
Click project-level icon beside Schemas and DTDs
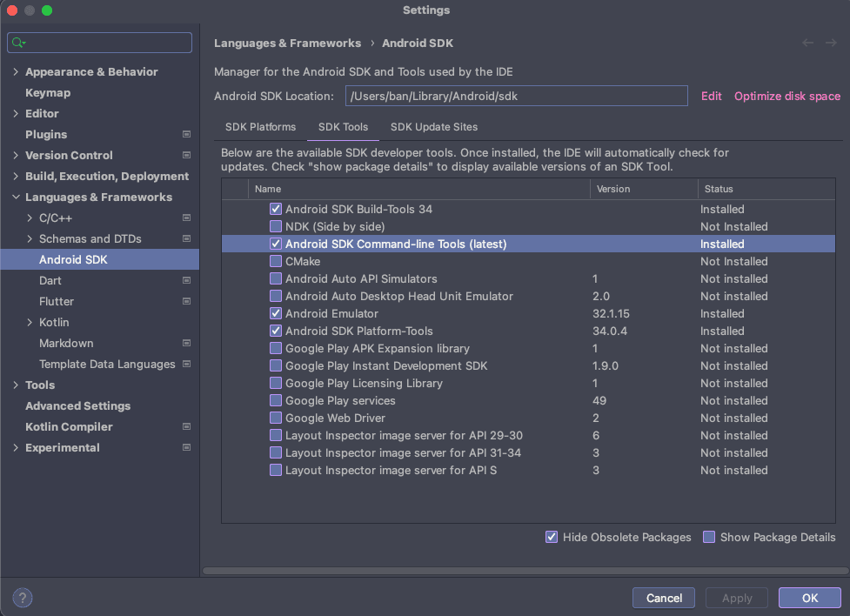(x=186, y=238)
